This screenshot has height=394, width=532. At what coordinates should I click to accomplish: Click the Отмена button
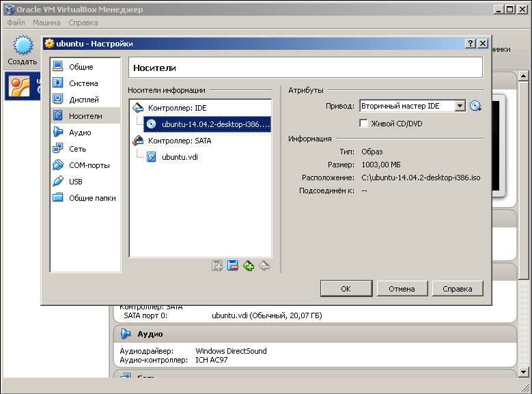point(402,289)
